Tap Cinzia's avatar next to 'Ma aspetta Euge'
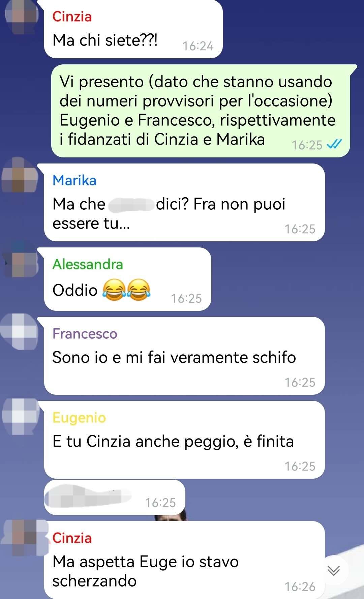 [25, 537]
